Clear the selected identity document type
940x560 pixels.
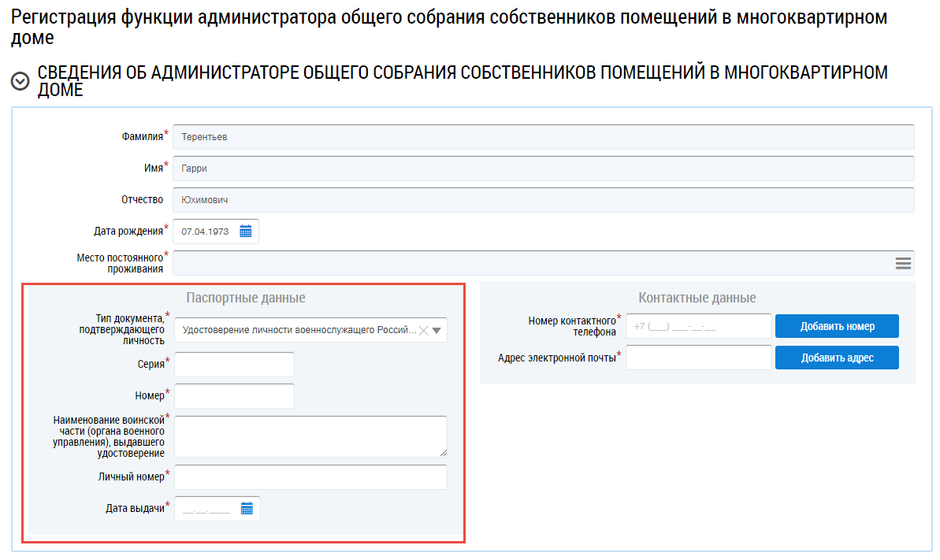(x=423, y=331)
